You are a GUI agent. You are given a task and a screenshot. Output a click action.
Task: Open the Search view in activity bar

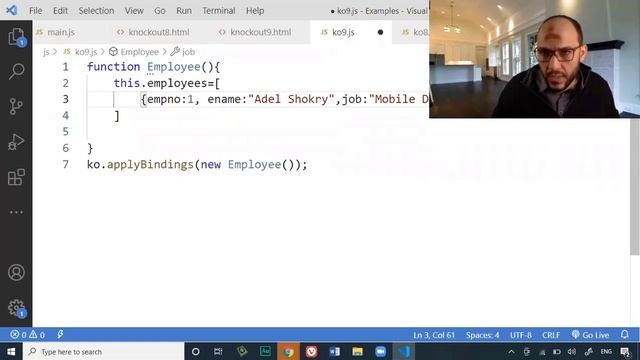[16, 71]
